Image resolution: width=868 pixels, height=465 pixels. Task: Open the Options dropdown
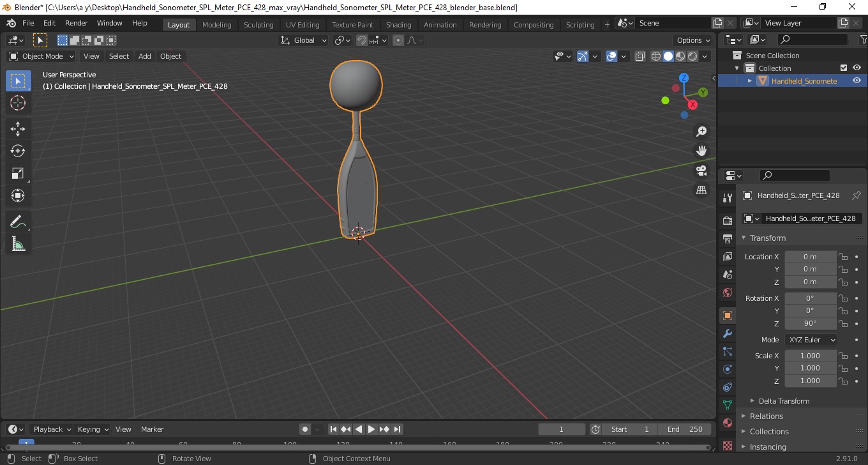[x=694, y=40]
